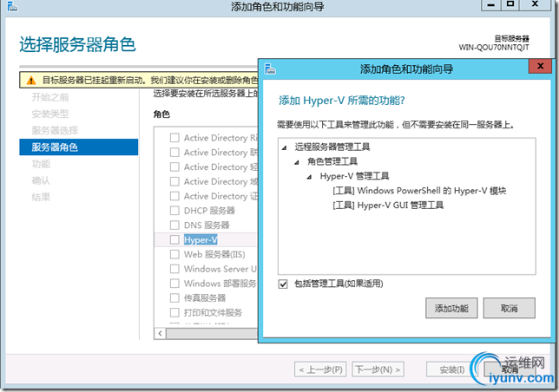Image resolution: width=559 pixels, height=392 pixels.
Task: Check the 传真服务器 checkbox
Action: point(174,298)
